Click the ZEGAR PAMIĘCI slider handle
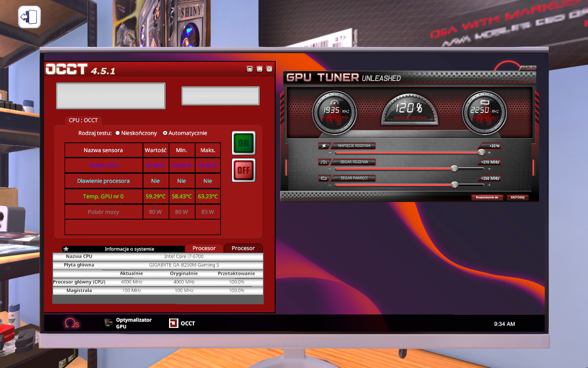Image resolution: width=588 pixels, height=368 pixels. [454, 185]
